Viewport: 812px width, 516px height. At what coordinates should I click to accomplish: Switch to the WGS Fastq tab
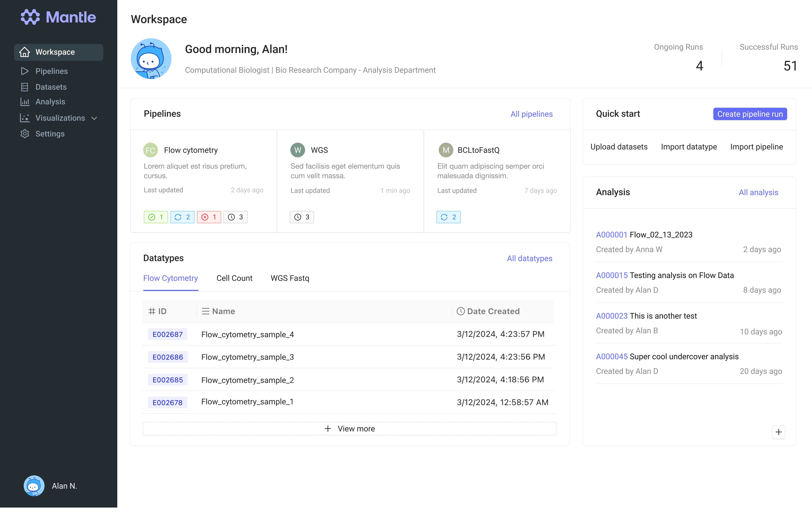pyautogui.click(x=290, y=278)
